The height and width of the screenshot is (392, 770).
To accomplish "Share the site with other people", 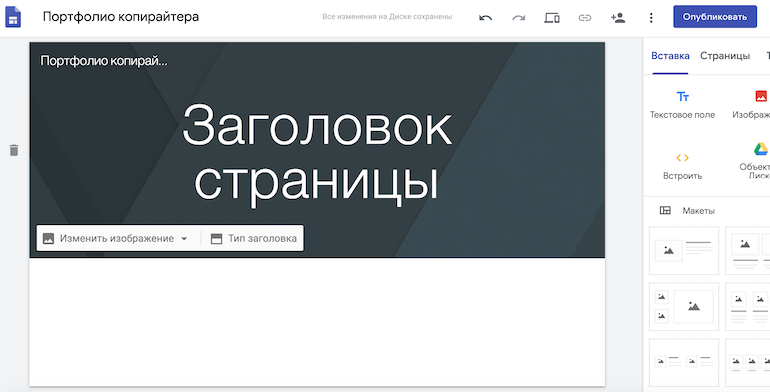I will [617, 18].
